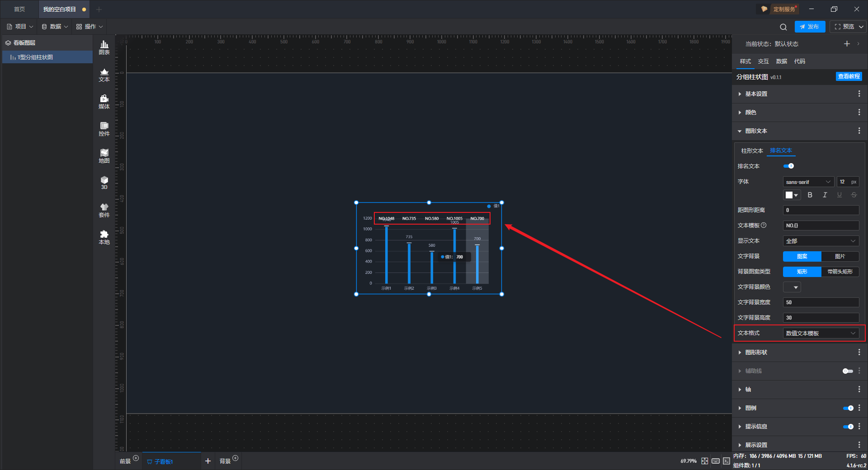Toggle the 提示信息 tooltip switch
The width and height of the screenshot is (868, 470).
coord(848,427)
